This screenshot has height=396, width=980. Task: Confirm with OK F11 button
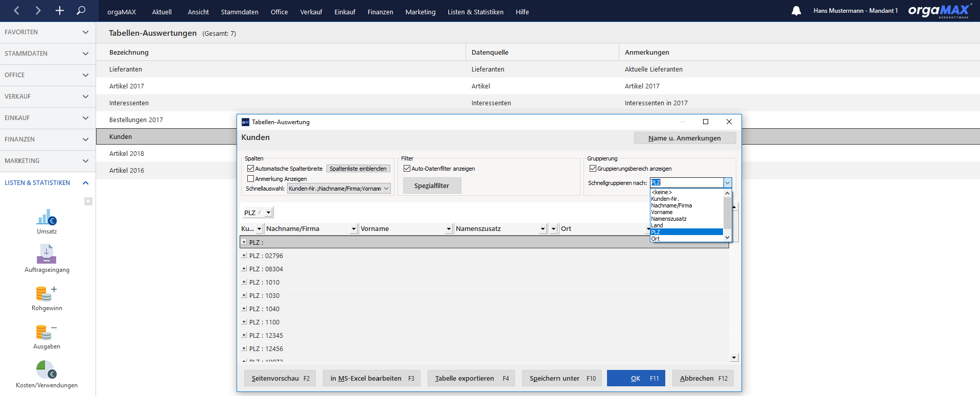(636, 378)
